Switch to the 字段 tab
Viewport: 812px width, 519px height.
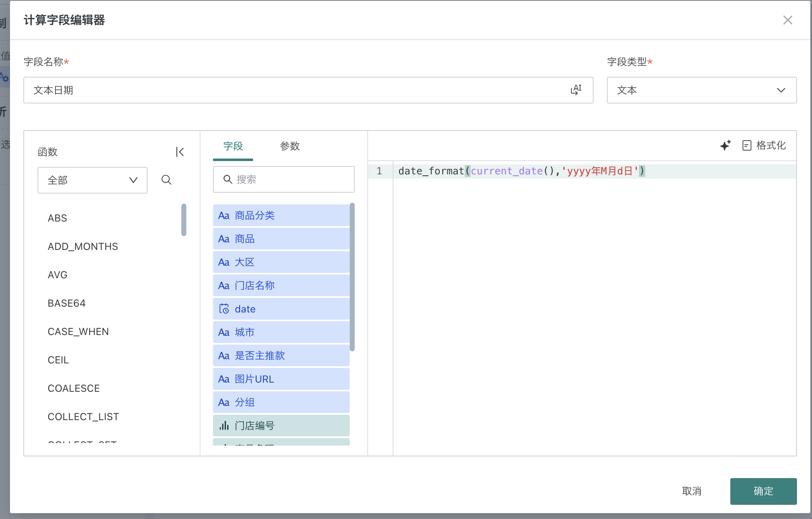(x=233, y=146)
